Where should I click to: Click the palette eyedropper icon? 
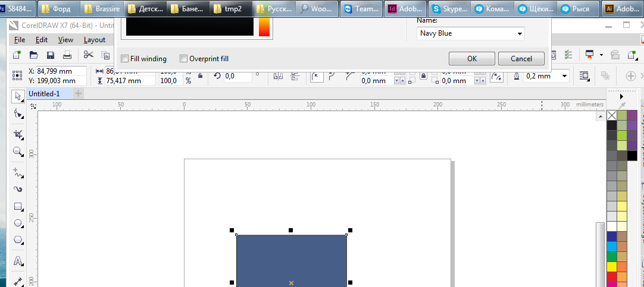[622, 105]
